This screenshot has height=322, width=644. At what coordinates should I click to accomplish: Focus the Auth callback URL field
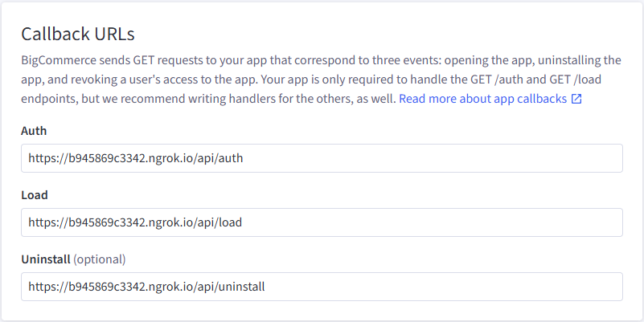pyautogui.click(x=322, y=158)
